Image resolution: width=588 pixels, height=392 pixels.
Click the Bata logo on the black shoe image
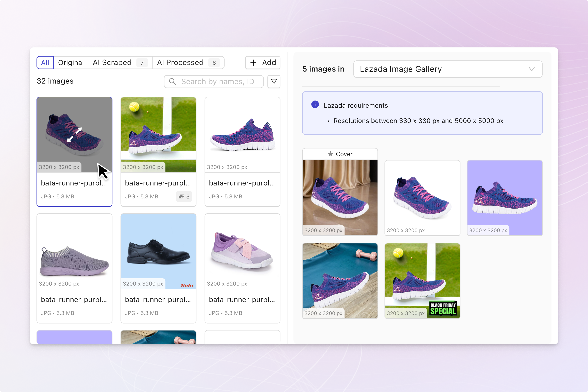pos(187,285)
